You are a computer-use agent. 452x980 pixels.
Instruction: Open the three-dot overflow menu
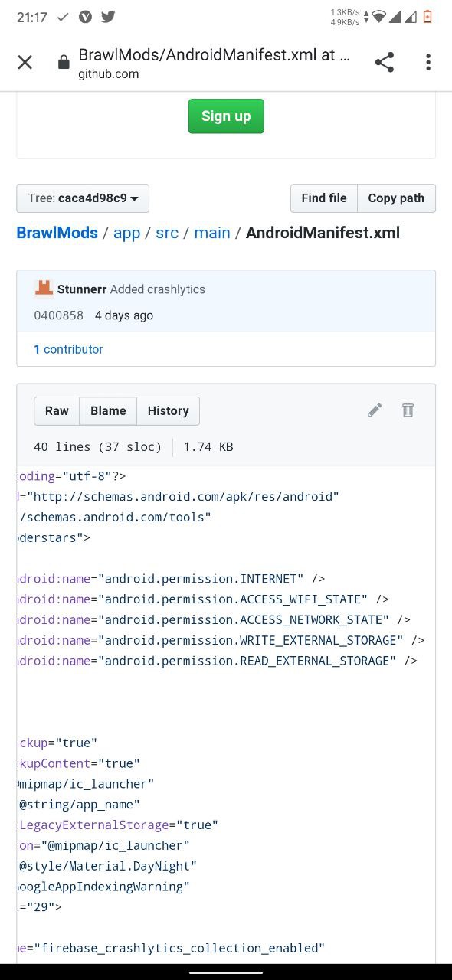[x=428, y=63]
